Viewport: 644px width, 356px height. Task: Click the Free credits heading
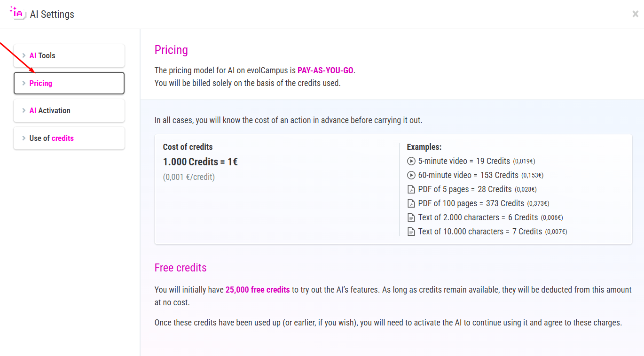(x=181, y=268)
